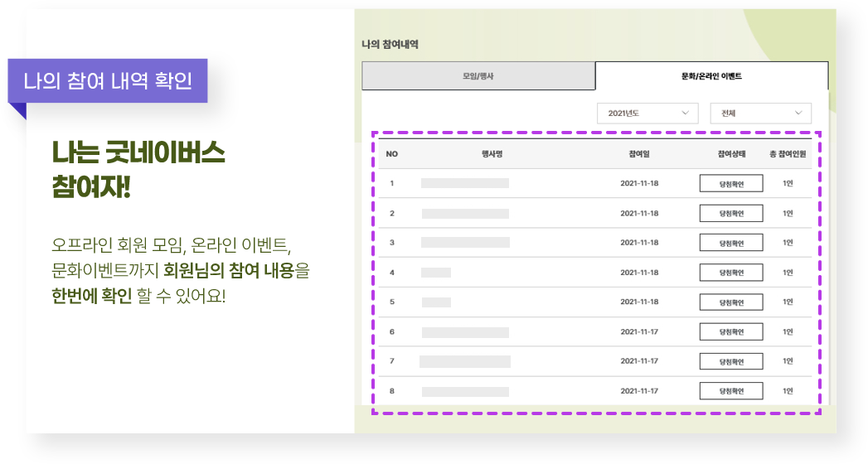Click 1인 participant count in row 7

coord(788,360)
